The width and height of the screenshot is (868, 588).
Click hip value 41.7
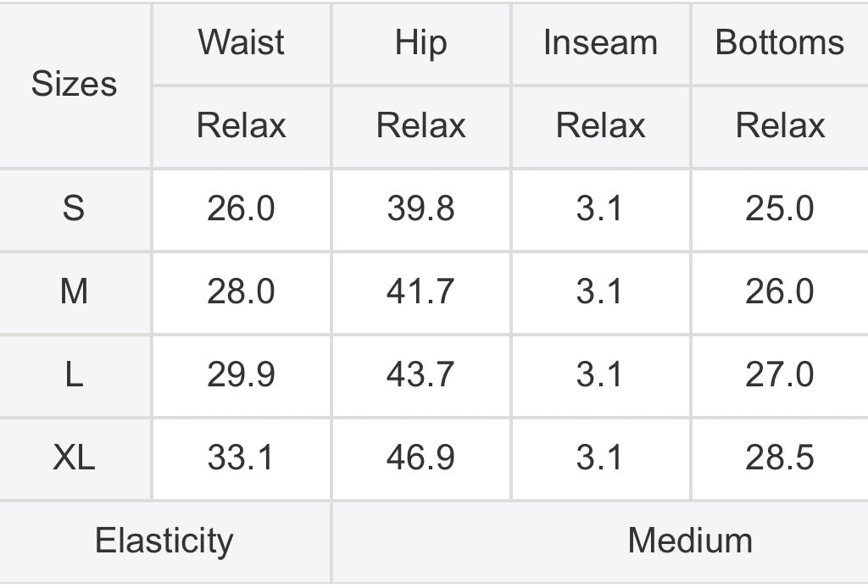point(420,291)
